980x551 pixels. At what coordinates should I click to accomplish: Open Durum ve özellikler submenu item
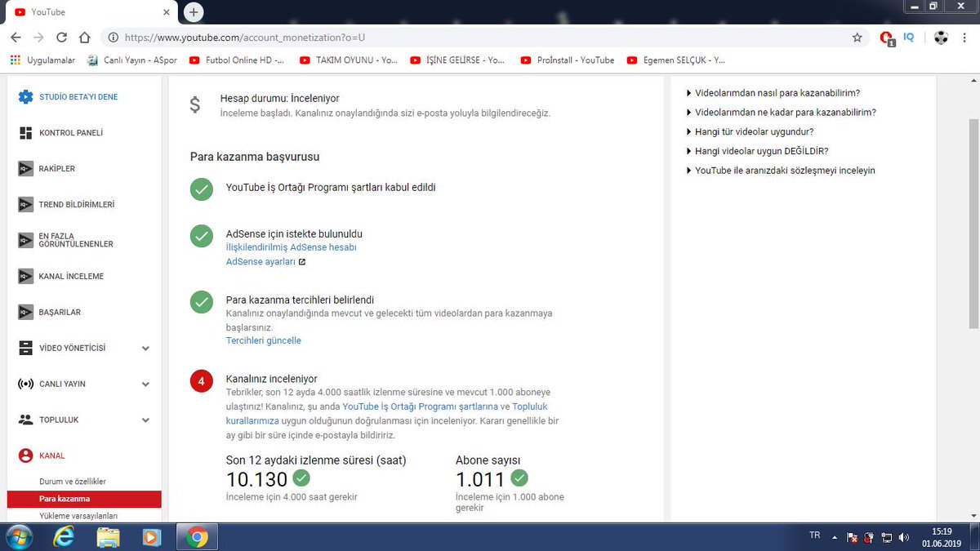tap(73, 482)
